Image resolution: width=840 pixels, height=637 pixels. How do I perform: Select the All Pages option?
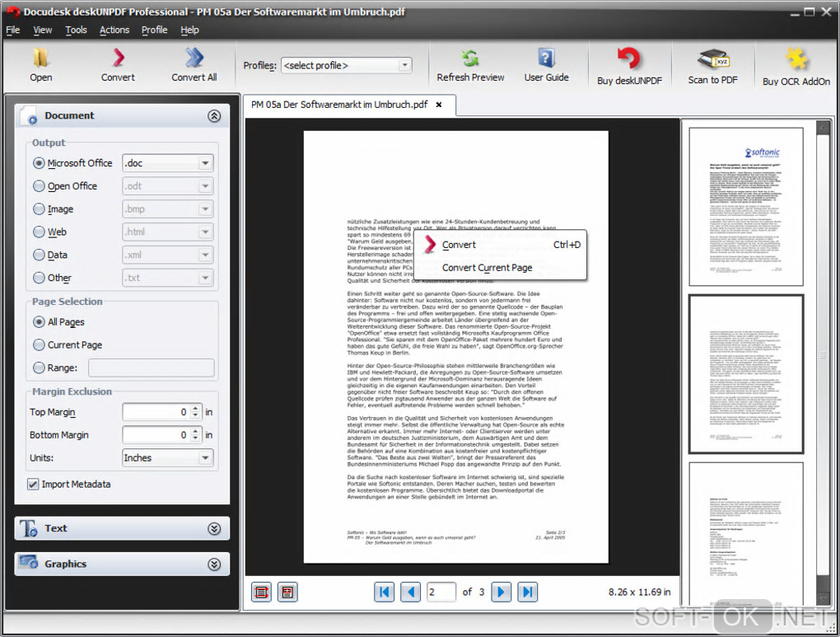[x=39, y=321]
